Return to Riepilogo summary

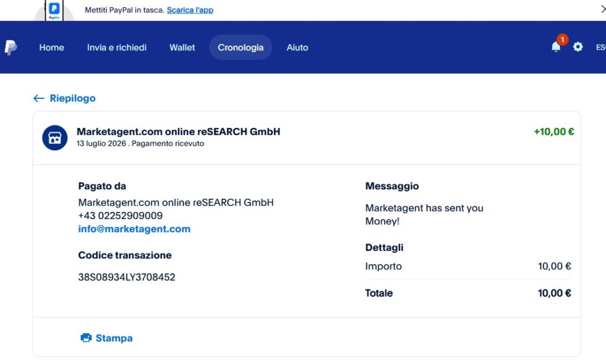(x=72, y=98)
